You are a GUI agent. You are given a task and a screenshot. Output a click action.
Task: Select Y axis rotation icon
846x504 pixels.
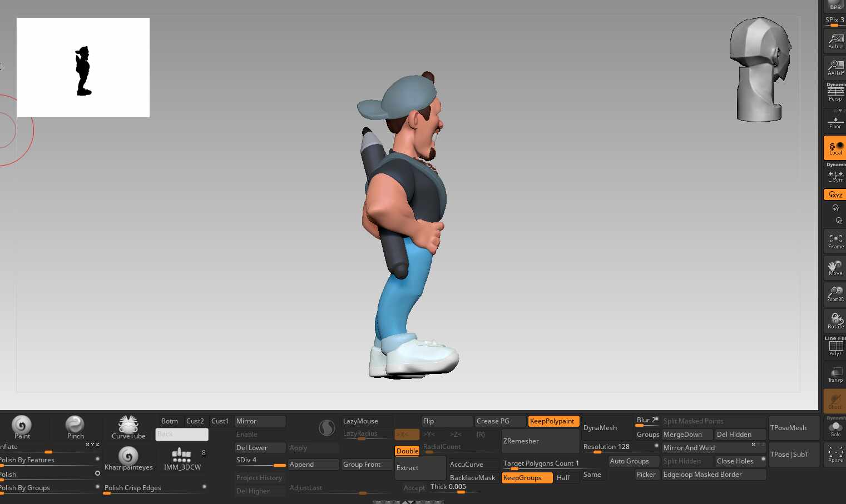click(835, 208)
